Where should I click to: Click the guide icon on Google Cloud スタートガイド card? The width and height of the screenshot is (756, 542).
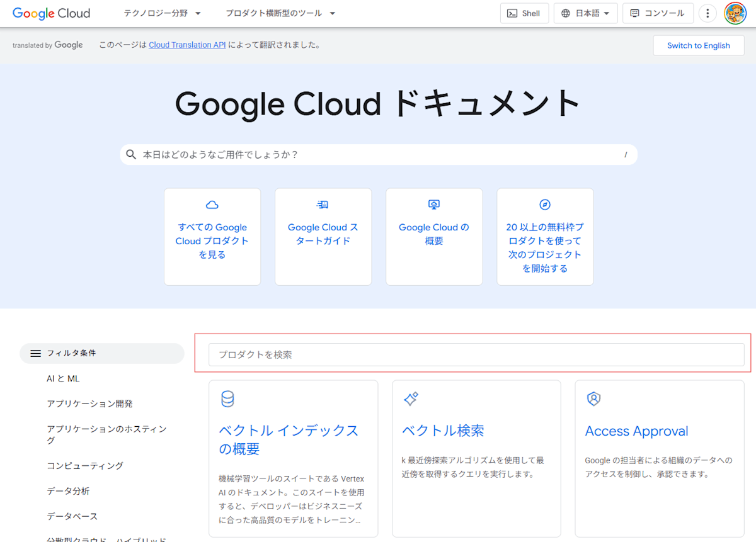coord(323,204)
